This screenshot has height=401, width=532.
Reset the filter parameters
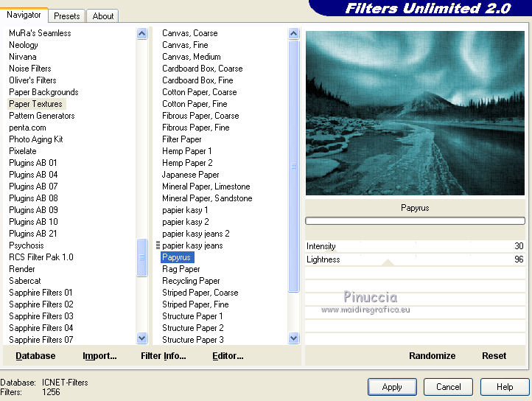(x=494, y=356)
